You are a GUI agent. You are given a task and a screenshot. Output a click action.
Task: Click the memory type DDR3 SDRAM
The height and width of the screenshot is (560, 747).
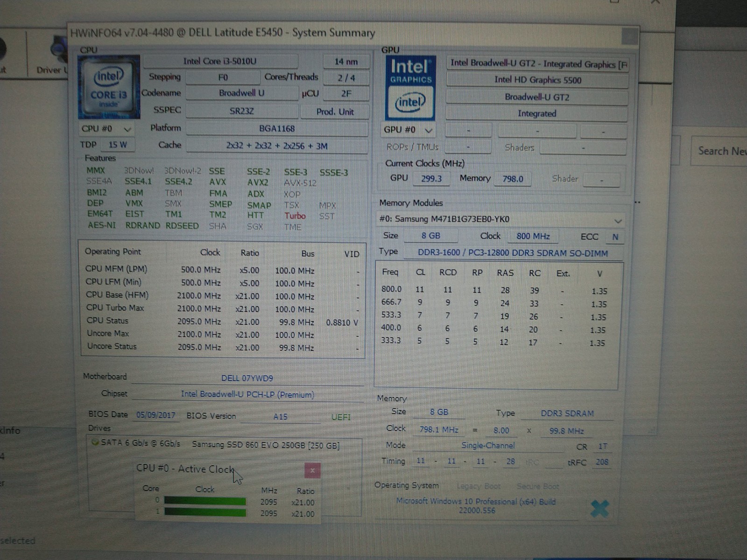pos(567,413)
